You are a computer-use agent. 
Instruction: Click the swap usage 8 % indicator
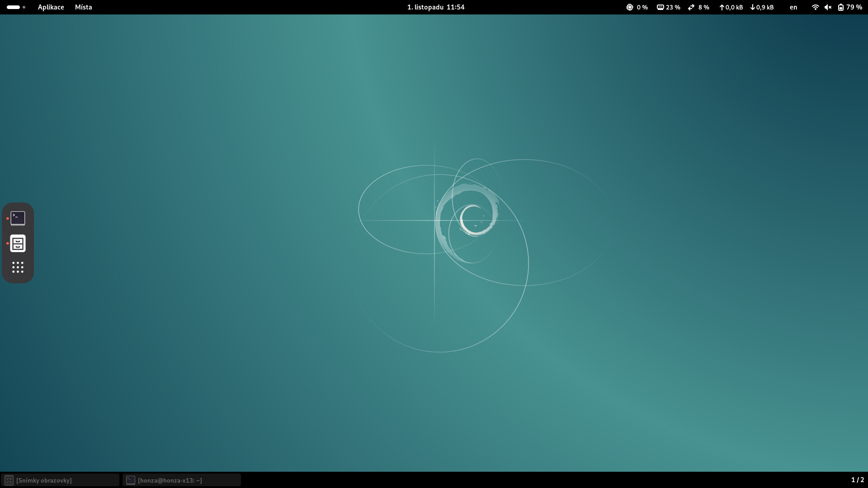(x=698, y=7)
